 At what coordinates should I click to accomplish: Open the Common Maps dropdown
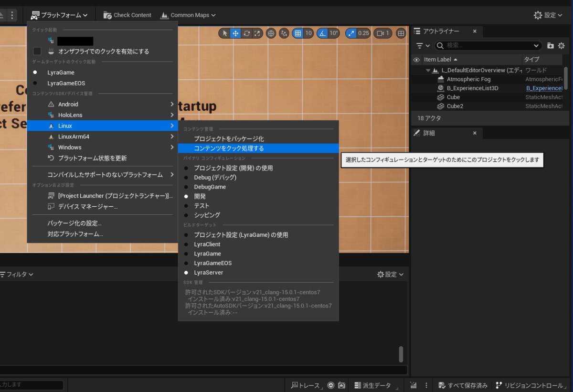188,15
